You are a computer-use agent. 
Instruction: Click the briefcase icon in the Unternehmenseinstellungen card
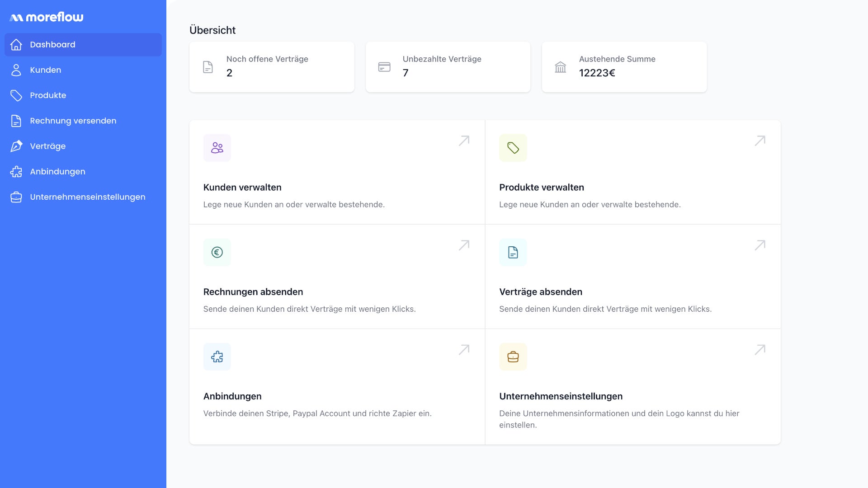513,357
